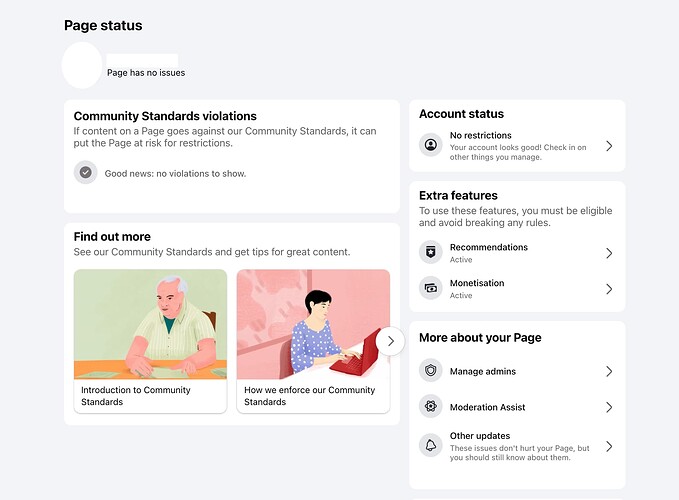Open the Manage admins entry
This screenshot has height=500, width=679.
pyautogui.click(x=517, y=371)
